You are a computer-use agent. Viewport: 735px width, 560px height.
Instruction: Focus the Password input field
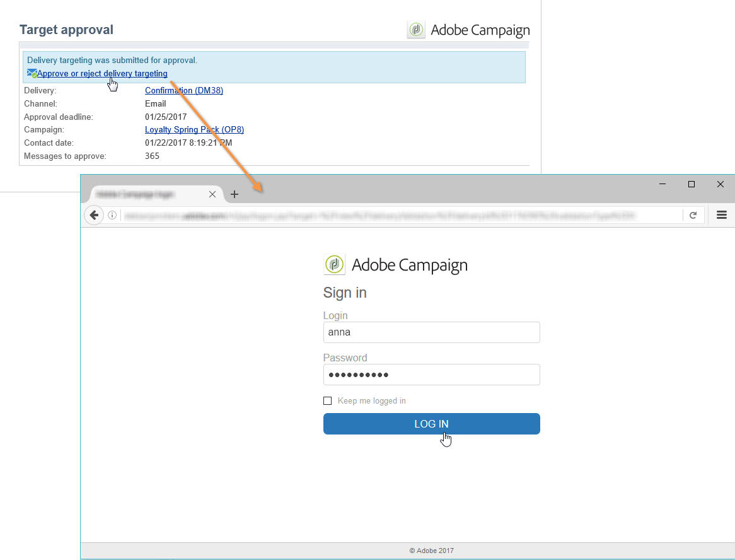[x=431, y=374]
